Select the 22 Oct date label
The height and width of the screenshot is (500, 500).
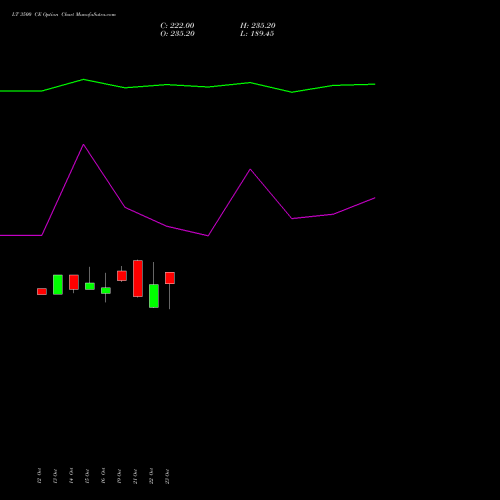tap(151, 476)
